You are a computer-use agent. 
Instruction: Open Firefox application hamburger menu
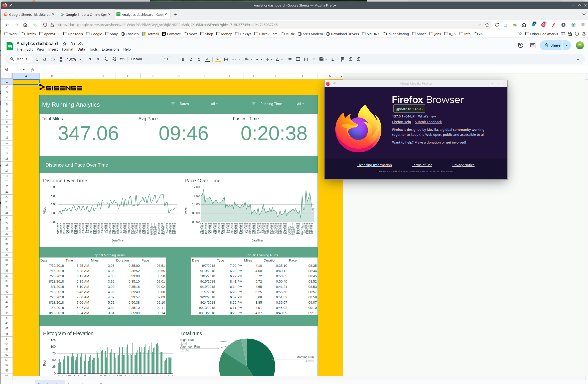pyautogui.click(x=583, y=25)
